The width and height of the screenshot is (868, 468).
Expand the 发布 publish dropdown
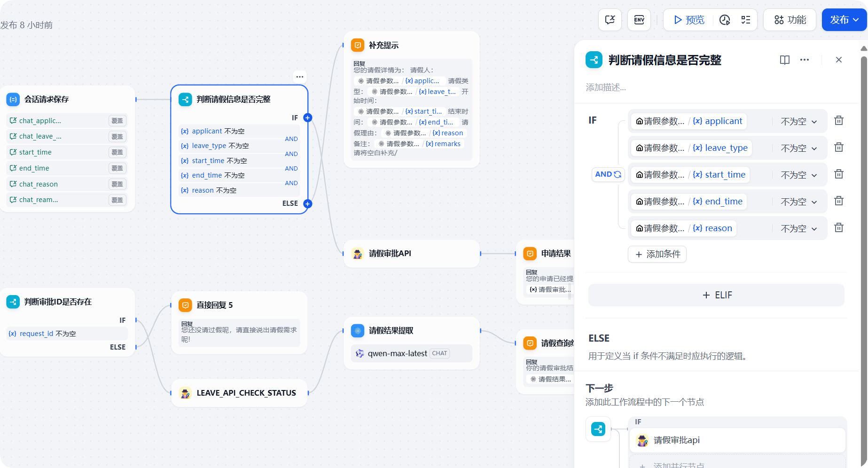[x=844, y=20]
